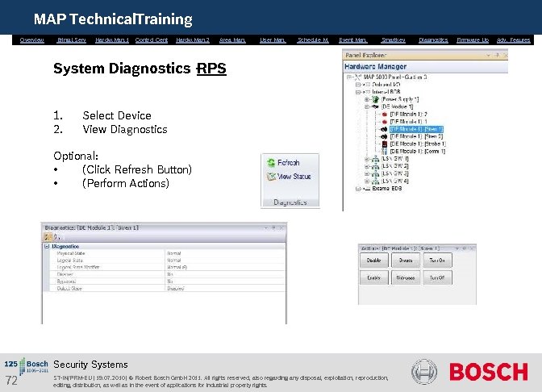Open the Overview navigation link

[31, 40]
